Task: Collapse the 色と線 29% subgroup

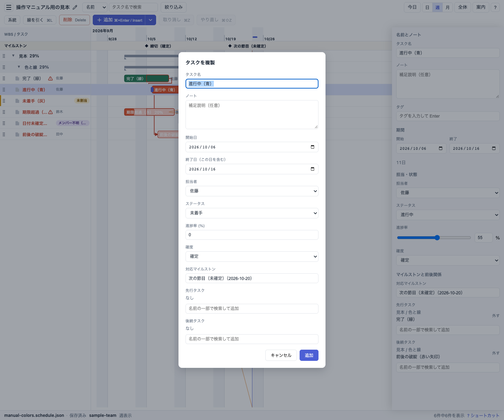Action: tap(19, 67)
